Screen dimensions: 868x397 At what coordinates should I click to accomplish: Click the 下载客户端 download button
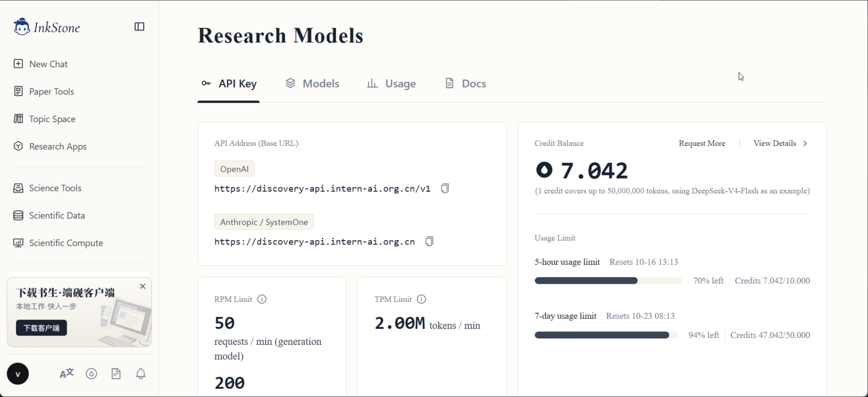tap(41, 328)
